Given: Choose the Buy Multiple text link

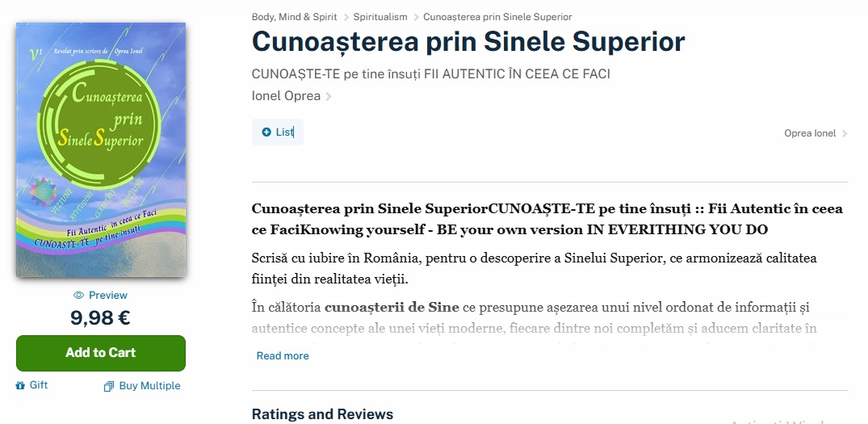Looking at the screenshot, I should (x=149, y=386).
